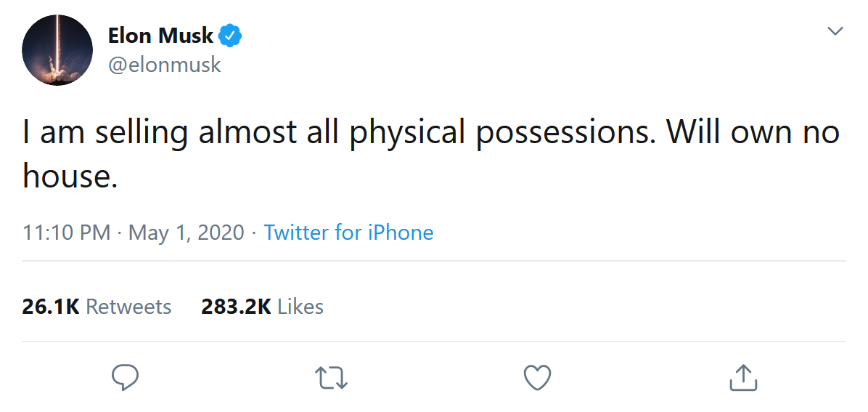Click the 'Likes' label text

point(300,307)
